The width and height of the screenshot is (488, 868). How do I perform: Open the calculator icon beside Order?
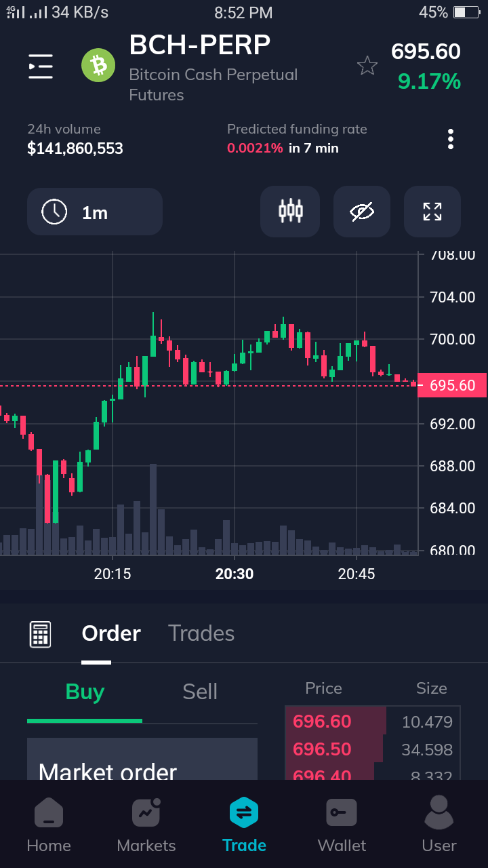[x=40, y=634]
